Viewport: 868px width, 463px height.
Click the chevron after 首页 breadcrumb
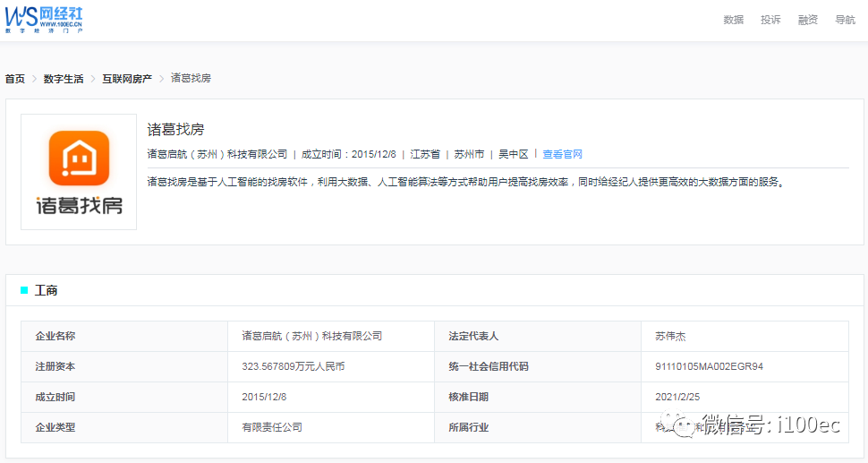pos(35,79)
